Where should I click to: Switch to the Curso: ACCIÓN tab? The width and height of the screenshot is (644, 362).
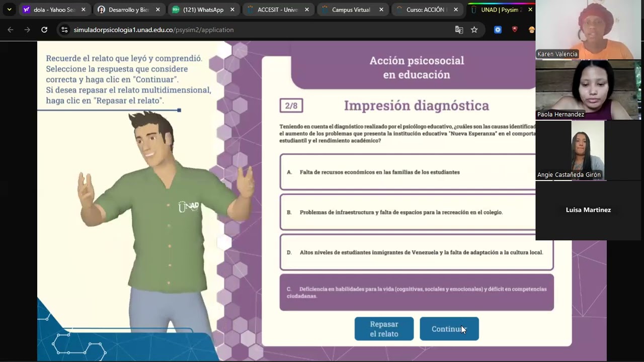(426, 10)
